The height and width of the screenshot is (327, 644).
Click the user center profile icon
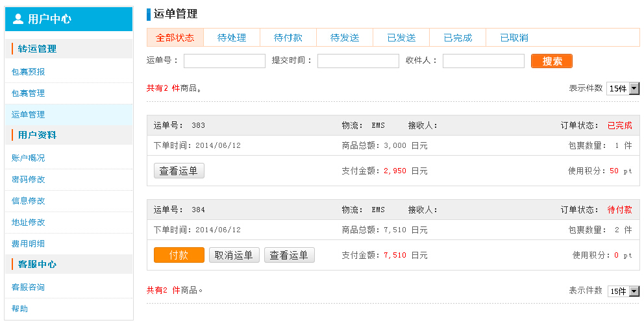18,19
